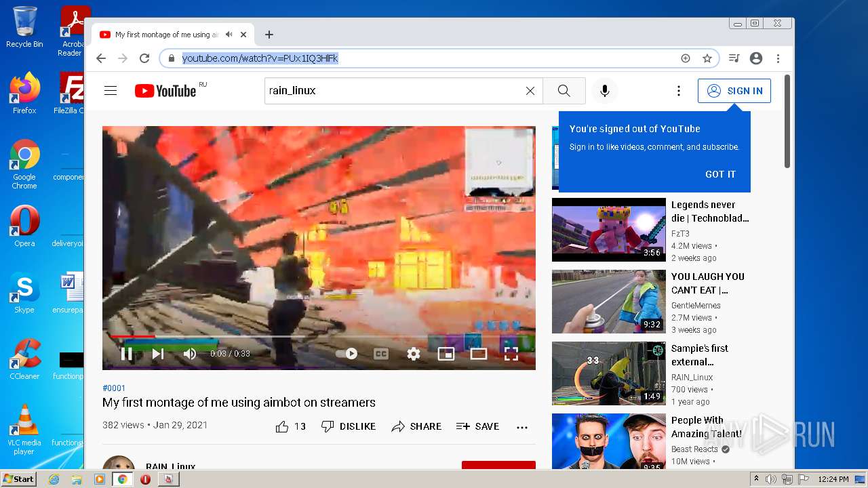Select the Chrome address bar URL
Image resolution: width=868 pixels, height=488 pixels.
(x=260, y=58)
